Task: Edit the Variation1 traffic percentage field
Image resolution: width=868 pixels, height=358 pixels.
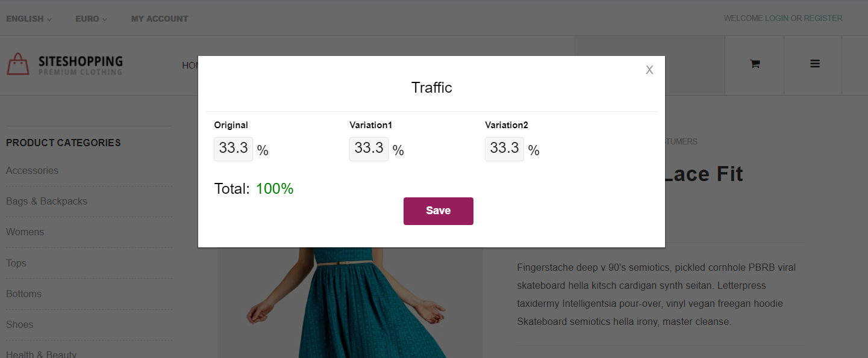Action: [369, 149]
